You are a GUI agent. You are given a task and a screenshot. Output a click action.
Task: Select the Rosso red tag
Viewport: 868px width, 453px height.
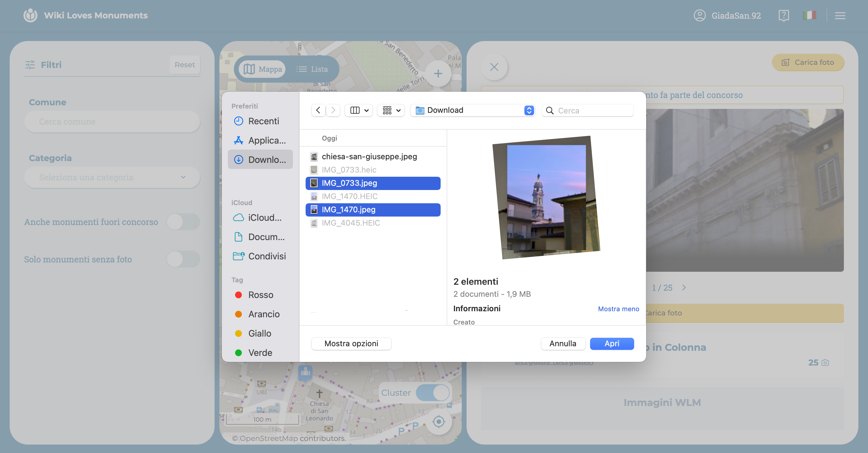click(260, 295)
